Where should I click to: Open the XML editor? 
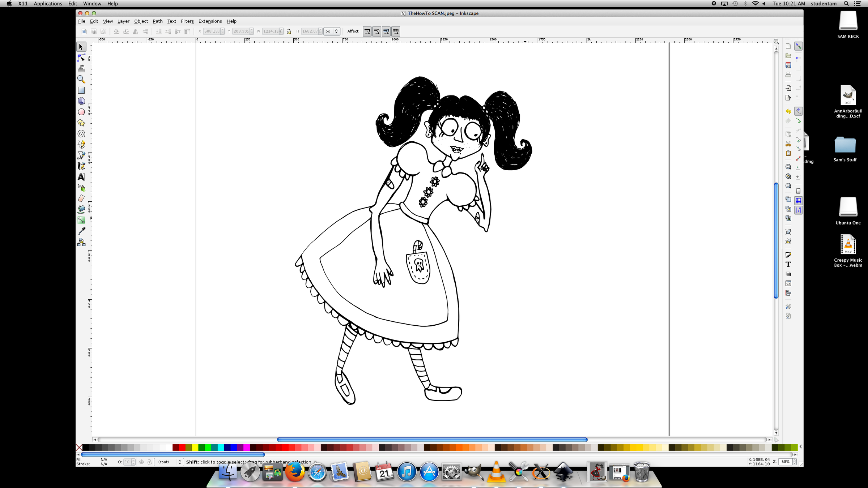coord(788,283)
